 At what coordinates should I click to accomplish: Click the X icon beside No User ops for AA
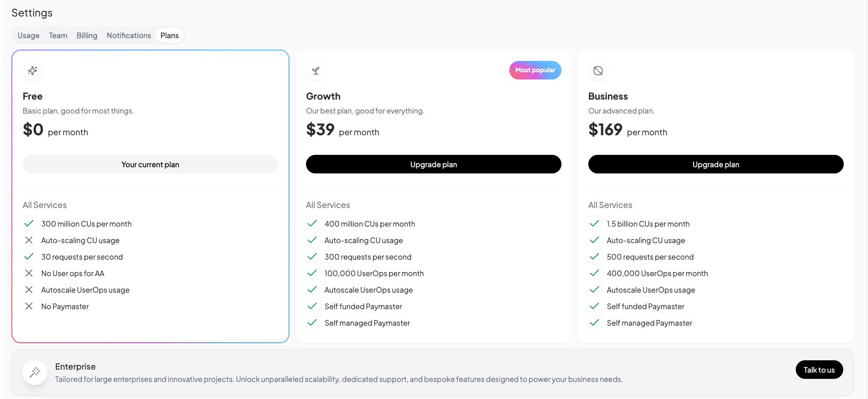pyautogui.click(x=29, y=273)
